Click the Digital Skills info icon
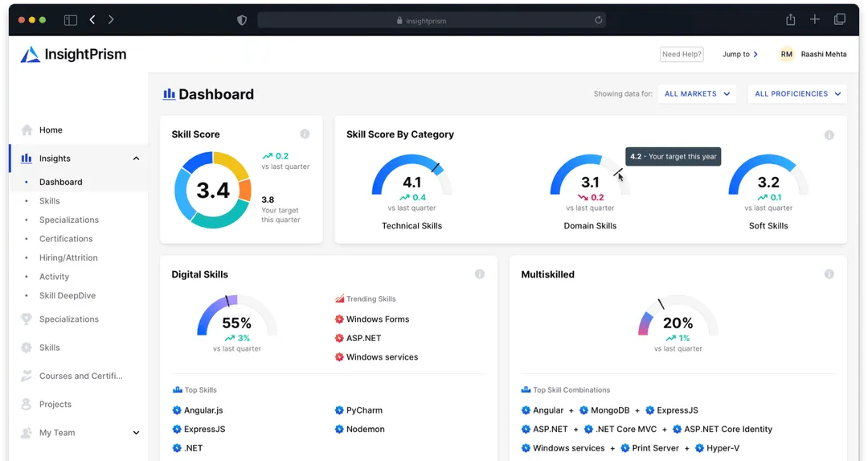Image resolution: width=868 pixels, height=461 pixels. (x=480, y=274)
